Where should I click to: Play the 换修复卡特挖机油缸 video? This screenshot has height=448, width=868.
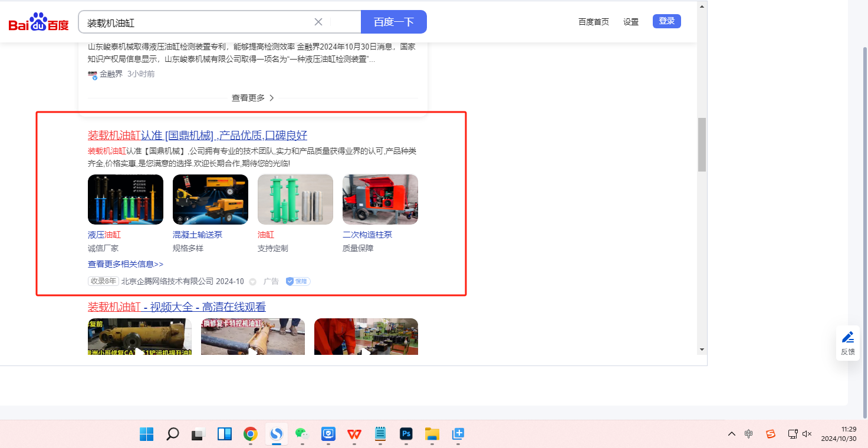tap(253, 337)
